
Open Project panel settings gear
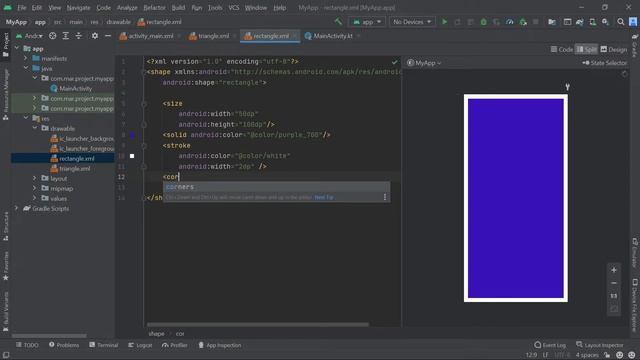[x=95, y=36]
